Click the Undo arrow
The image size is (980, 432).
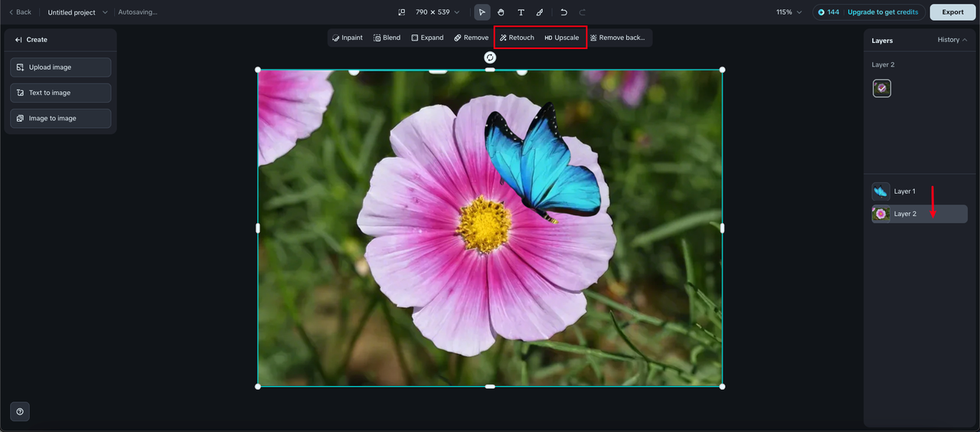564,12
